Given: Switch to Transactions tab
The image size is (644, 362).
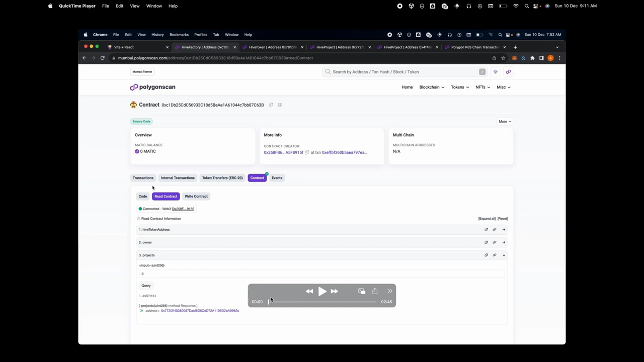Looking at the screenshot, I should 143,178.
